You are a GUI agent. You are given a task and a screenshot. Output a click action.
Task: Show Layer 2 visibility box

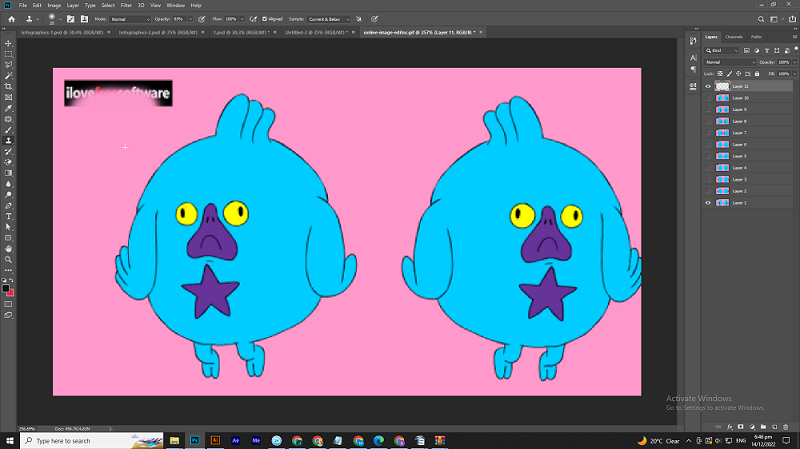[x=708, y=191]
